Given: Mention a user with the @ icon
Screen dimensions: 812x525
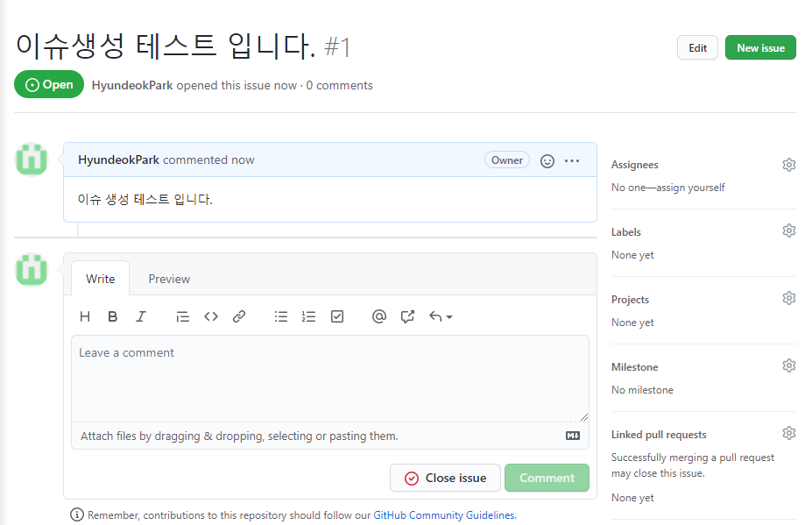Looking at the screenshot, I should click(379, 316).
